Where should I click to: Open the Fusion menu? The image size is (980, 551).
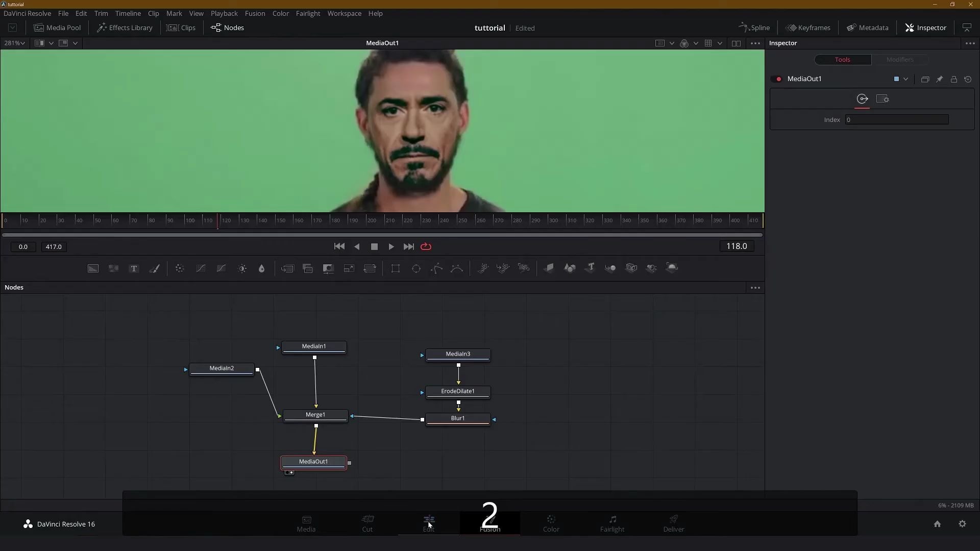pos(255,13)
